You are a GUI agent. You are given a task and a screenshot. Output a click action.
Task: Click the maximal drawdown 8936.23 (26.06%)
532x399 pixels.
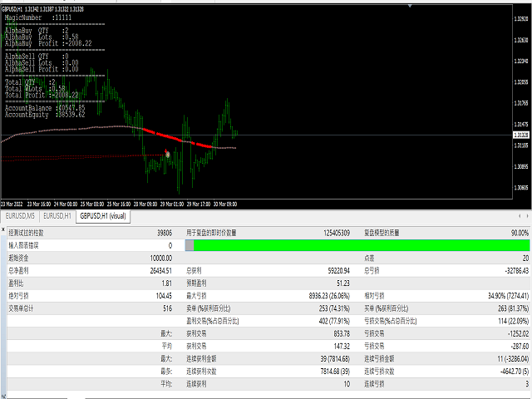coord(329,296)
